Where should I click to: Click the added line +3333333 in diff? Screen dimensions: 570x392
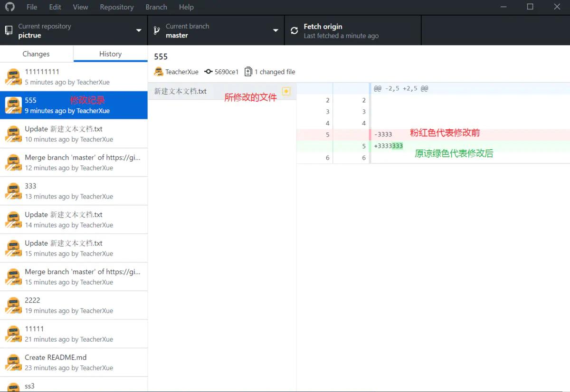coord(433,146)
